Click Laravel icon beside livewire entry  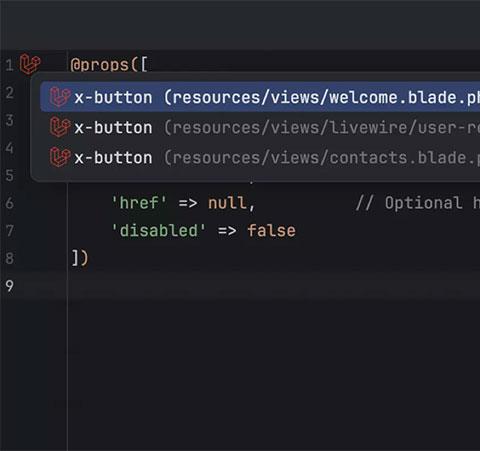pos(60,127)
